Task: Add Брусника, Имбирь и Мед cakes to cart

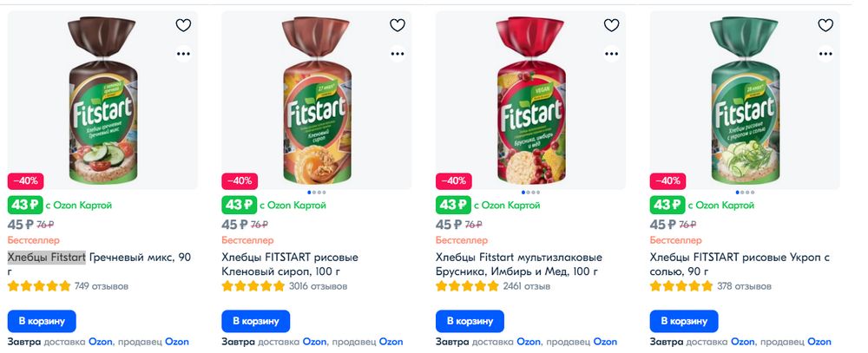Action: (470, 321)
